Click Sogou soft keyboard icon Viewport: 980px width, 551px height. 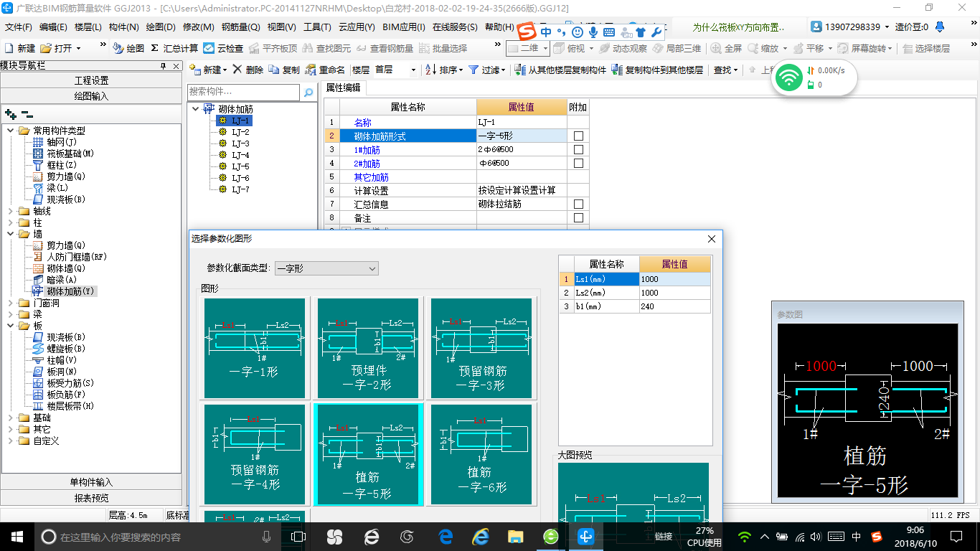608,32
